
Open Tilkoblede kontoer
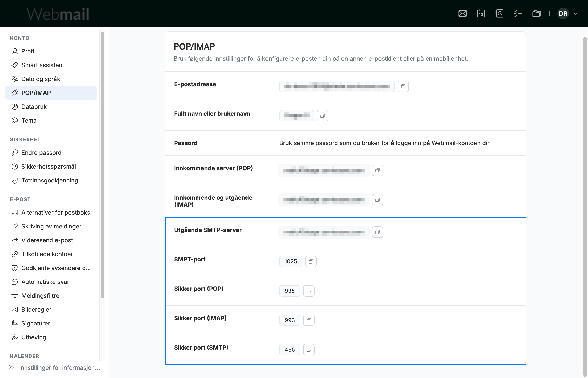pos(51,254)
